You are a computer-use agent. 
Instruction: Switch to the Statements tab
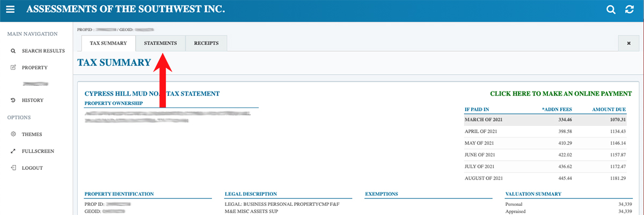160,43
